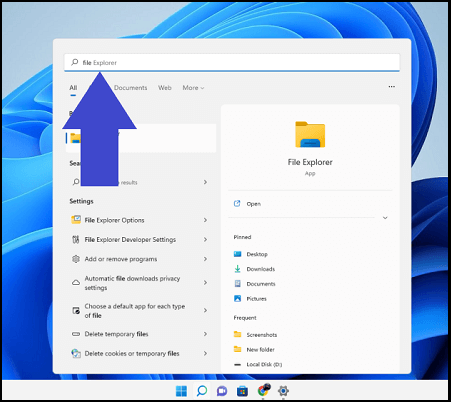Expand arrow for Automatic file downloads privacy
Image resolution: width=451 pixels, height=402 pixels.
click(x=205, y=283)
